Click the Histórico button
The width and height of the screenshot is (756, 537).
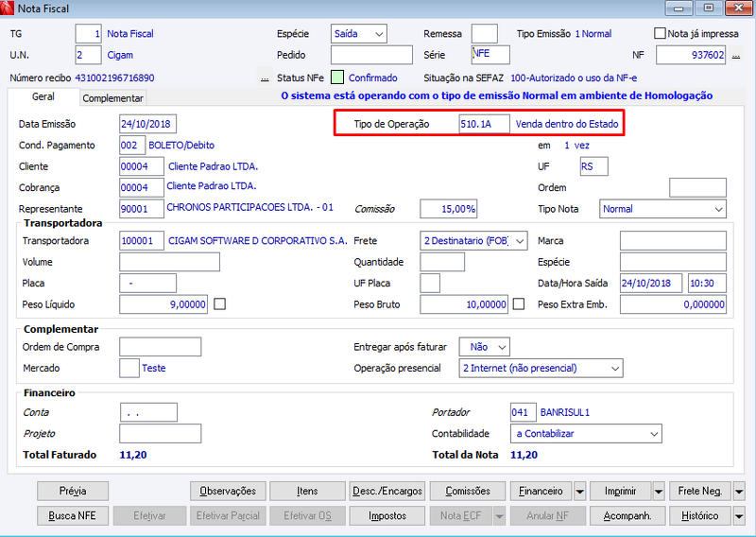coord(700,516)
